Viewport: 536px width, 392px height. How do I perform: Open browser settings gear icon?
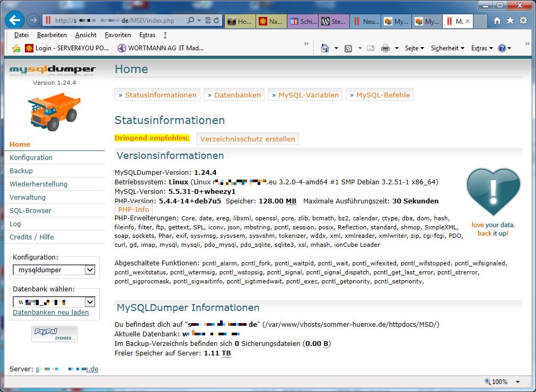[x=523, y=21]
